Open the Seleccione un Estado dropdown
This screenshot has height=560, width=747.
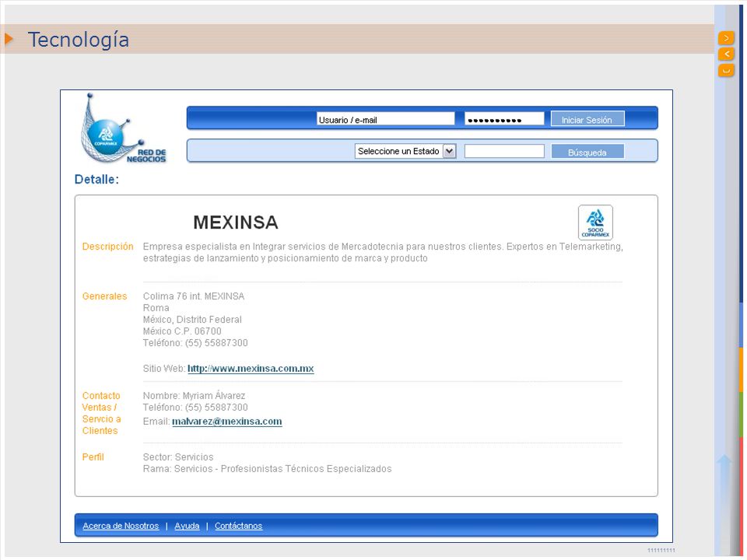point(405,152)
